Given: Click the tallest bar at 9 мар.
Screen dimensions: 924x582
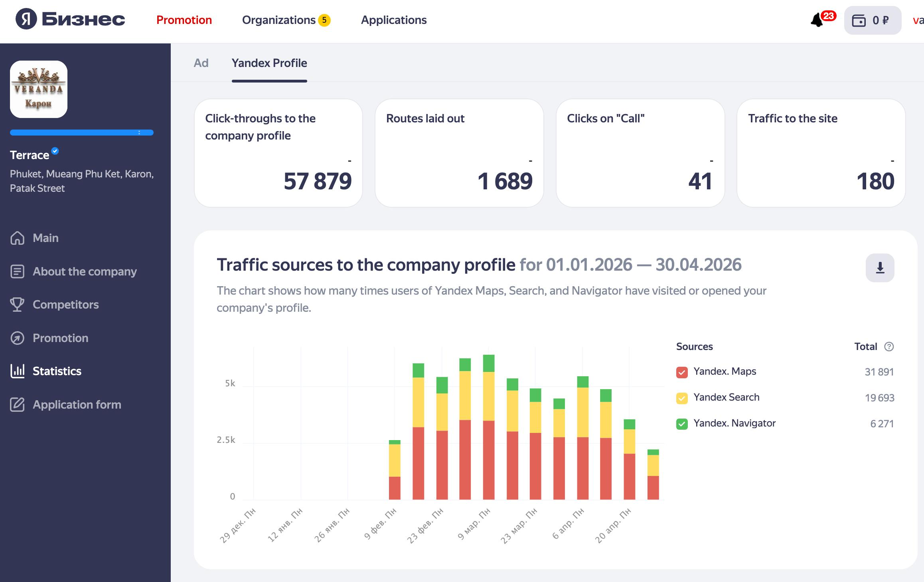Looking at the screenshot, I should pyautogui.click(x=489, y=427).
